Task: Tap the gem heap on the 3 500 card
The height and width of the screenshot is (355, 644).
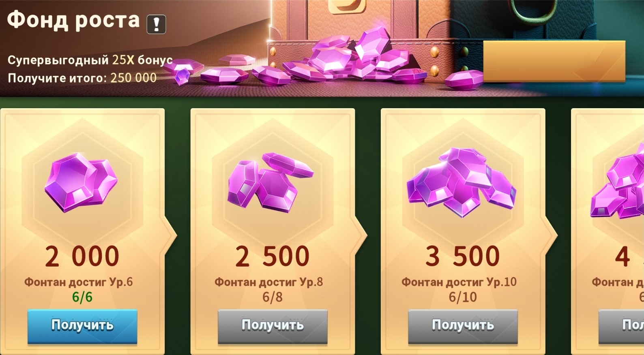Action: 462,182
